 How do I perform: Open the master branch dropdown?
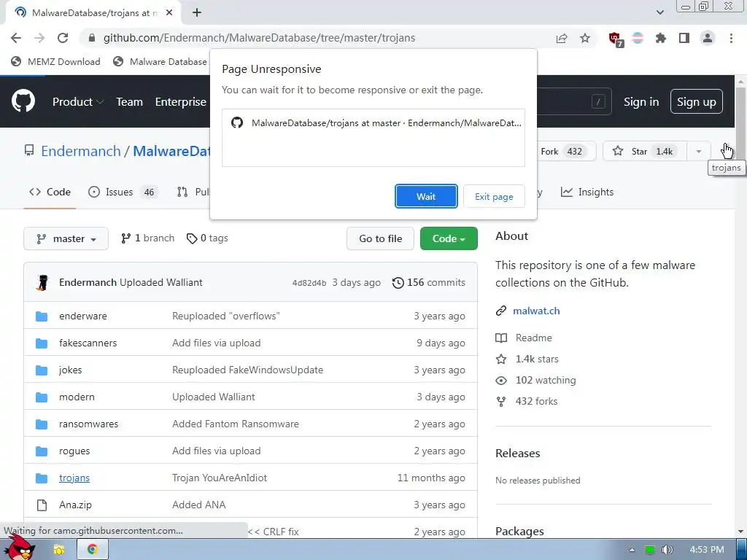point(66,238)
